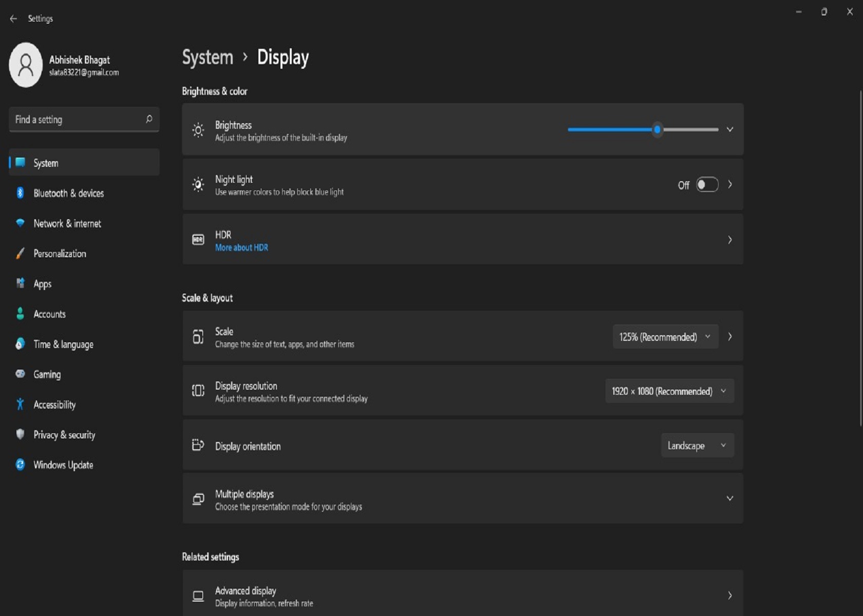Viewport: 863px width, 616px height.
Task: Click the Windows Update sync icon
Action: pyautogui.click(x=20, y=465)
